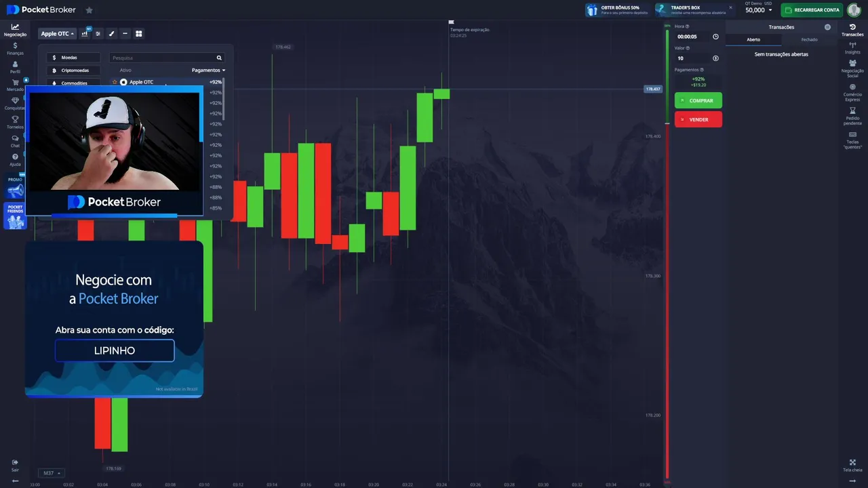This screenshot has height=488, width=868.
Task: Switch to the Fechado tab
Action: pos(809,39)
